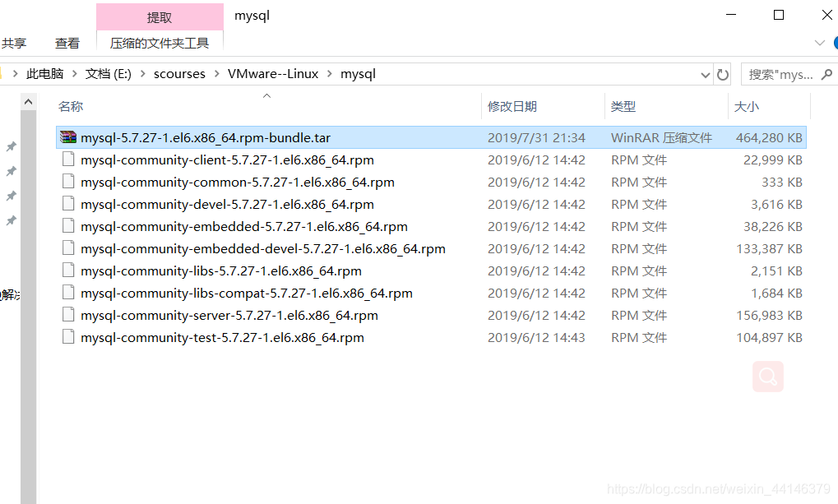Select file name mysql-community-libs-compat-5.7.27-1.el6.x86_64.rpm
838x504 pixels.
click(247, 293)
